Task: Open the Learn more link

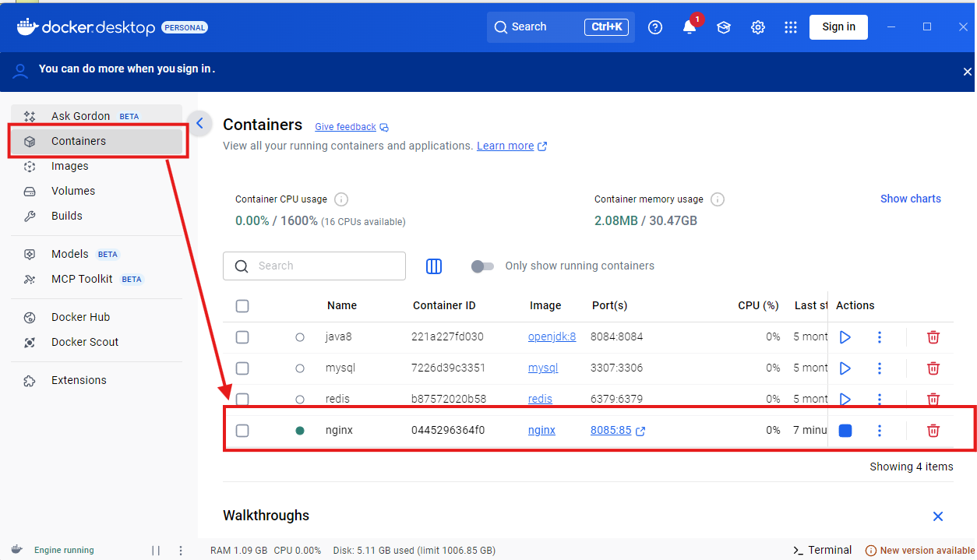Action: click(505, 146)
